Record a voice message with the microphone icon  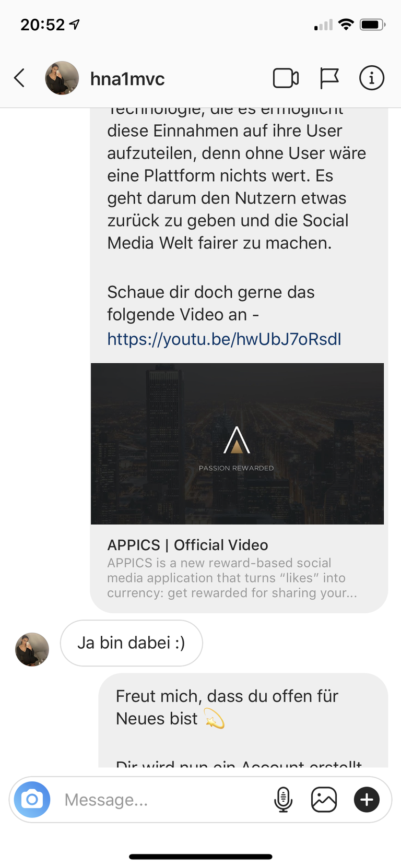(283, 800)
